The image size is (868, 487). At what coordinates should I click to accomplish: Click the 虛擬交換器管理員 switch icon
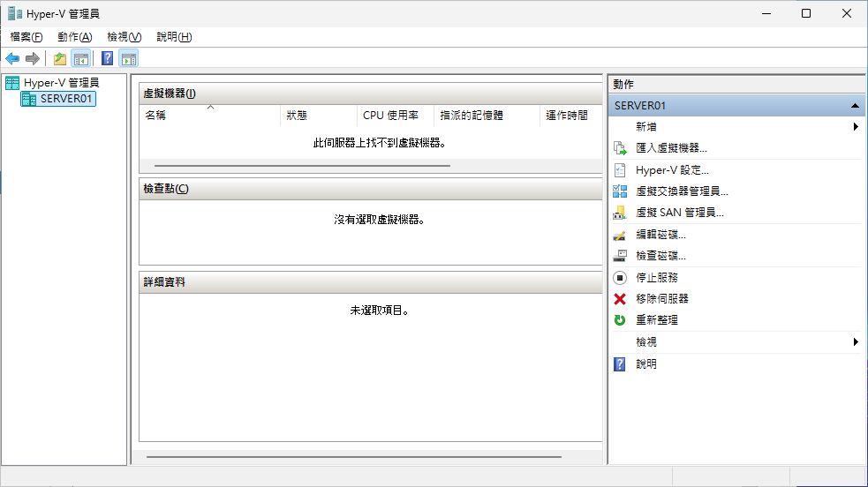pos(620,191)
